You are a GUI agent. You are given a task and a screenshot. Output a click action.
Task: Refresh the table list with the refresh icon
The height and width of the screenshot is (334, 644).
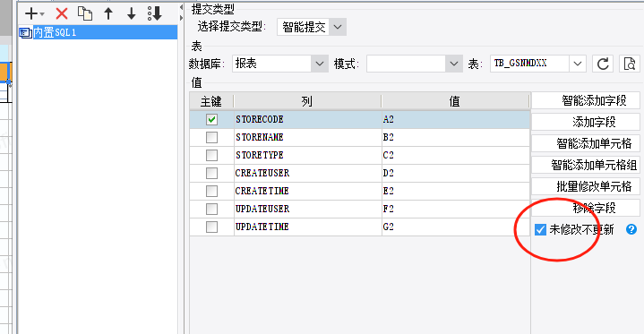603,64
